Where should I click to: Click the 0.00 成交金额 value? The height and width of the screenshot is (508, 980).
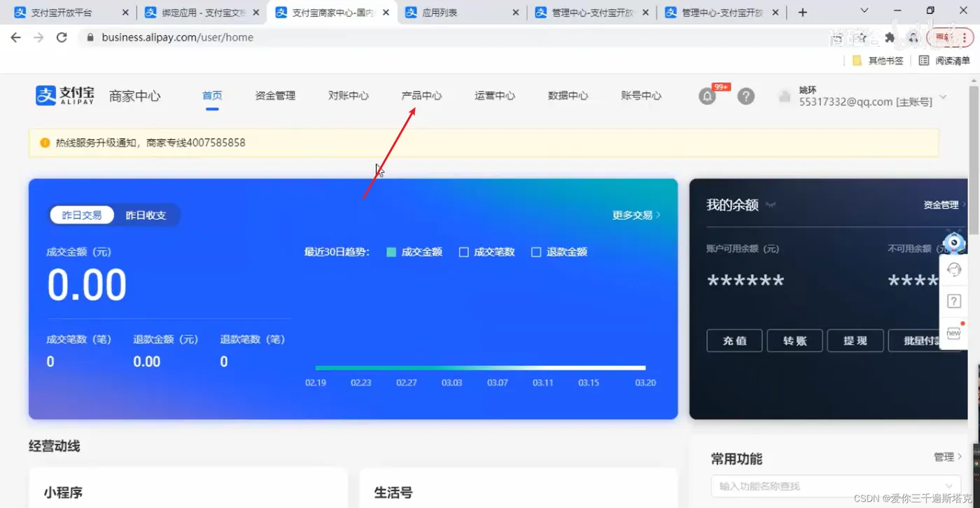click(87, 285)
